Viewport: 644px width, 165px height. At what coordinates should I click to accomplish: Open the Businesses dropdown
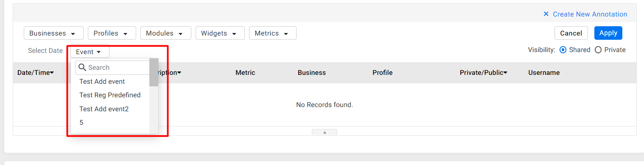(x=53, y=33)
